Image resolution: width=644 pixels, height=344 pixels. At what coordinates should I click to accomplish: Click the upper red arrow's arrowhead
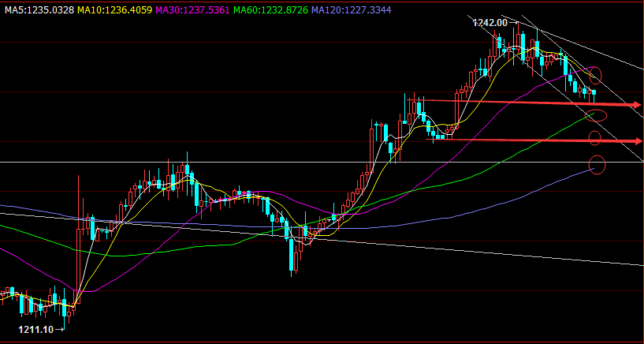point(635,105)
